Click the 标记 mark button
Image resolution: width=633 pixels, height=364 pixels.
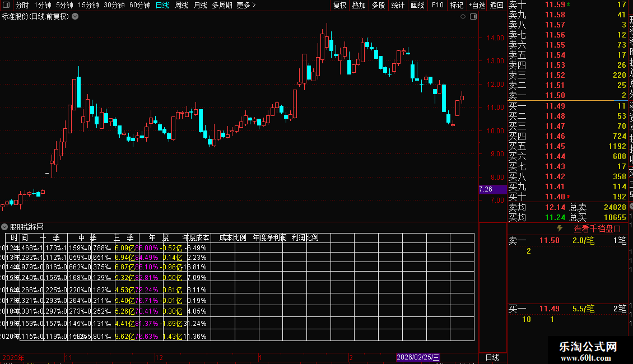[x=457, y=5]
